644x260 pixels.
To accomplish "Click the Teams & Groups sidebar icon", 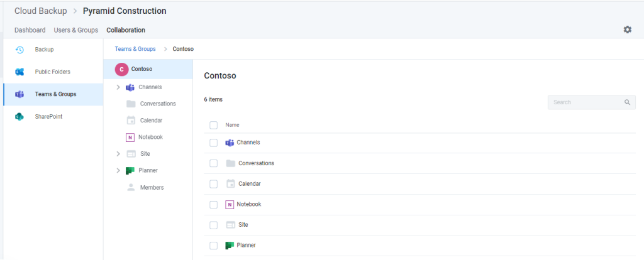I will pos(19,94).
